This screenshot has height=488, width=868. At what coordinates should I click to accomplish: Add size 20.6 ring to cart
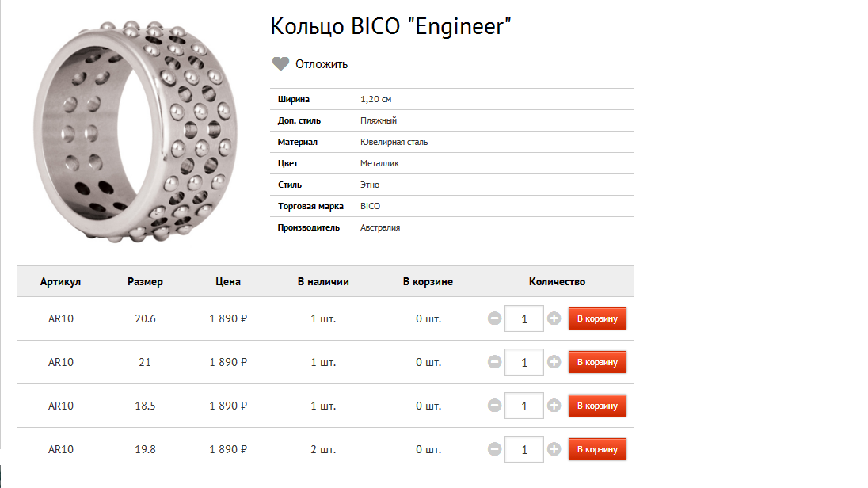[x=597, y=318]
